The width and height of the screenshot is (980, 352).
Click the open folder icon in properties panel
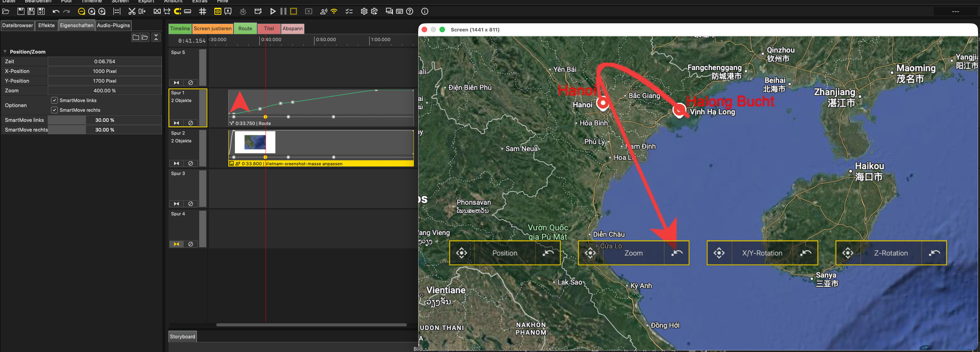[145, 37]
